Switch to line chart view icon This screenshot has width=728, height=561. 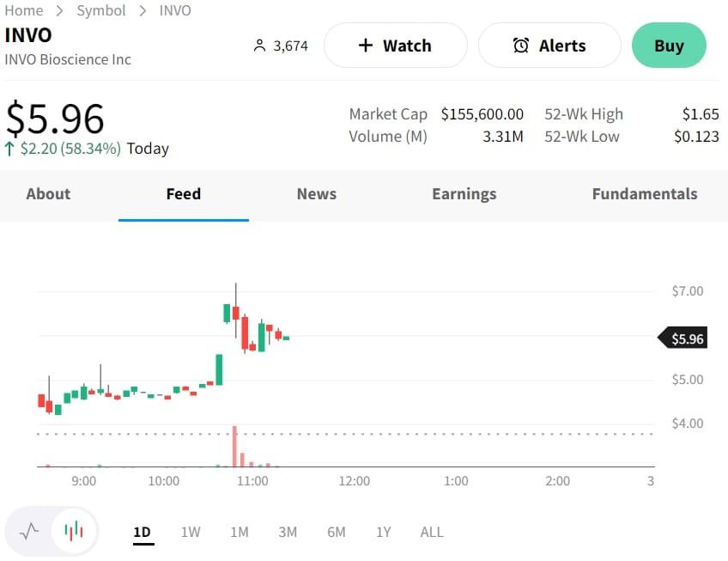pyautogui.click(x=29, y=530)
